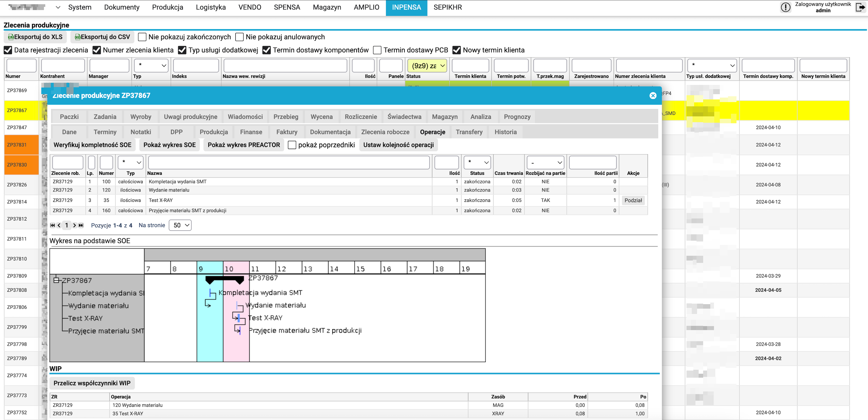Viewport: 868px width, 420px height.
Task: Uncheck Data rejestracji zlecenia column
Action: 8,50
